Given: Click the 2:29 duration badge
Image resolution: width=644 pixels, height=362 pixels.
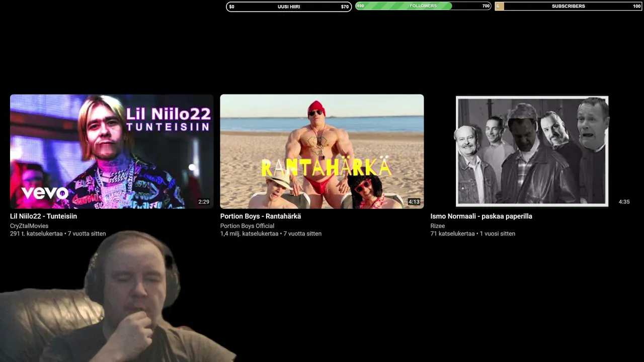Looking at the screenshot, I should 204,202.
